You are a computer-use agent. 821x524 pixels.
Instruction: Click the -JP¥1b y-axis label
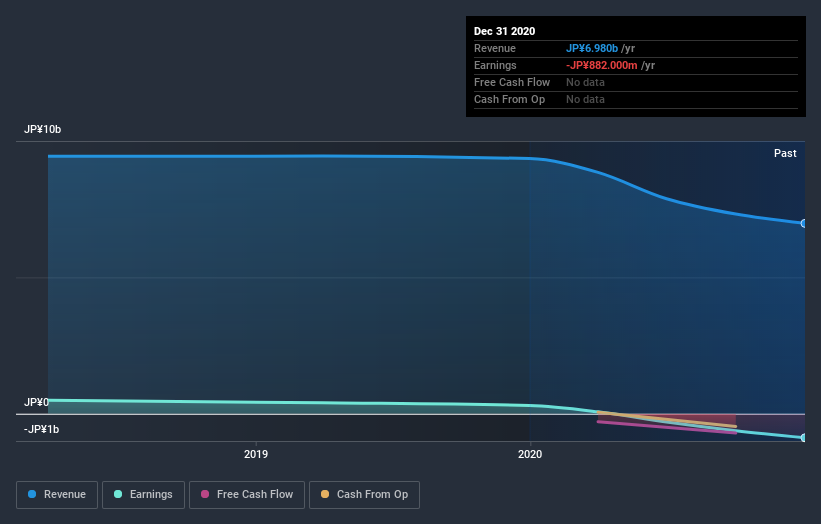pyautogui.click(x=41, y=429)
